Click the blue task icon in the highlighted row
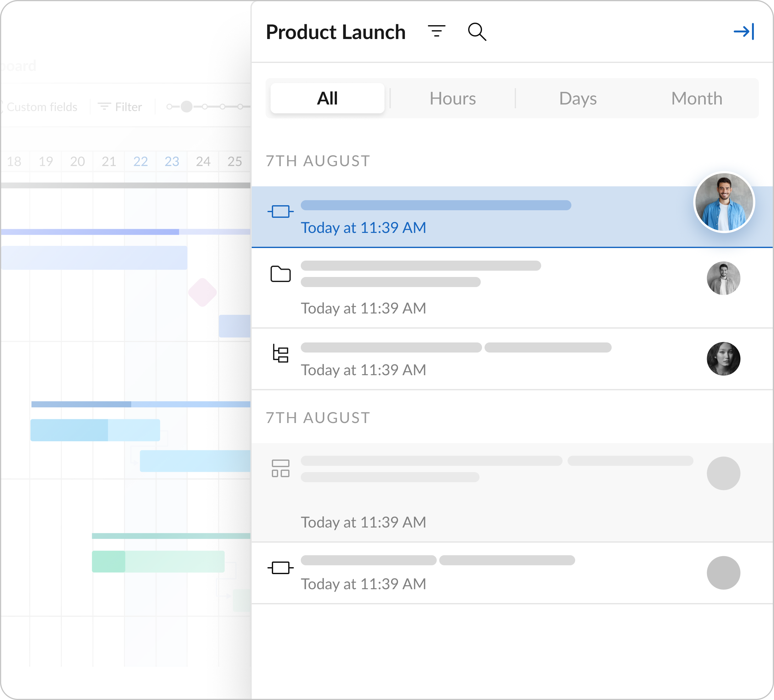 (280, 211)
